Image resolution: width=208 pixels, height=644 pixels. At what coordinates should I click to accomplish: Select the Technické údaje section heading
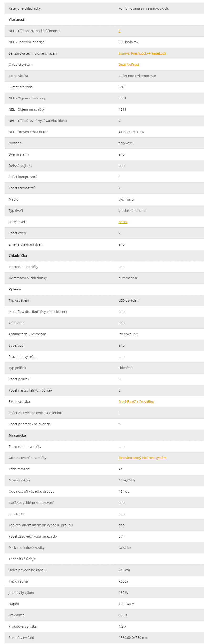[22, 559]
